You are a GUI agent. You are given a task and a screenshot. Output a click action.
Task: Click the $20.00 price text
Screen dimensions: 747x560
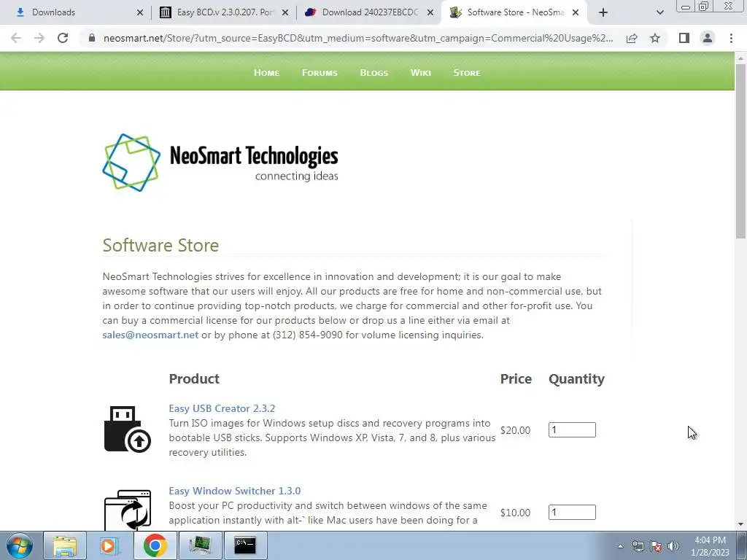coord(515,430)
